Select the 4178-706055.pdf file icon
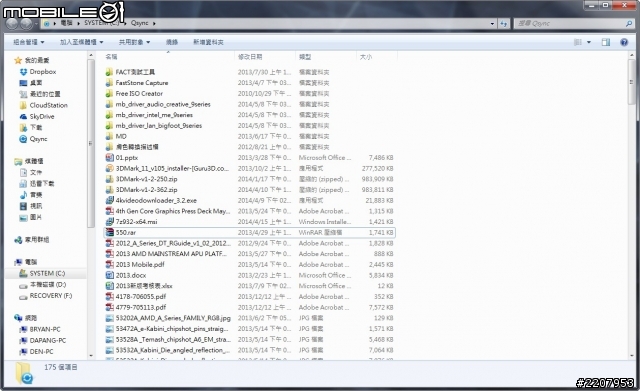The width and height of the screenshot is (640, 391). [x=109, y=297]
